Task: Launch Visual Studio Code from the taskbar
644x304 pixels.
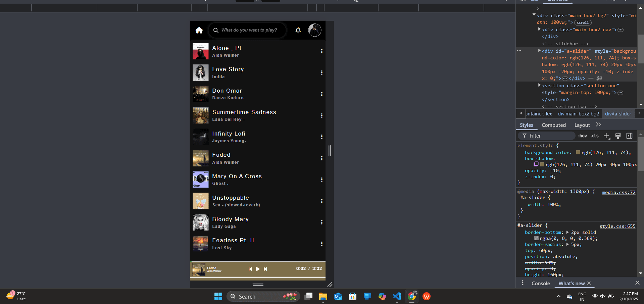Action: [x=397, y=296]
